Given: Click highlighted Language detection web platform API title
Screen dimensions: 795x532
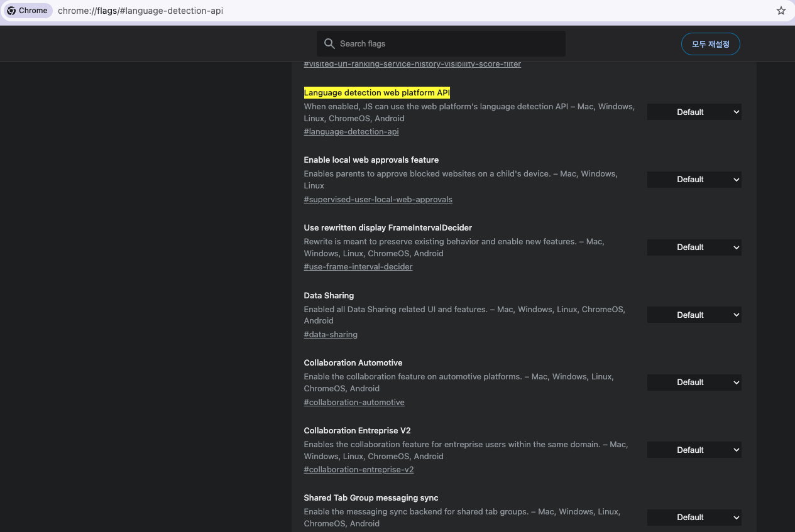Looking at the screenshot, I should pos(377,93).
